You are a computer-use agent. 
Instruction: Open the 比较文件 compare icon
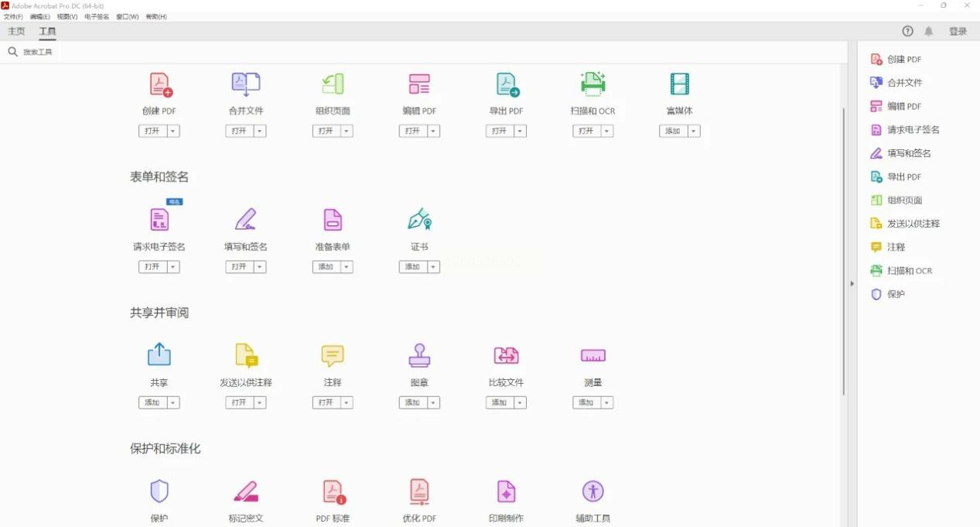[x=506, y=356]
